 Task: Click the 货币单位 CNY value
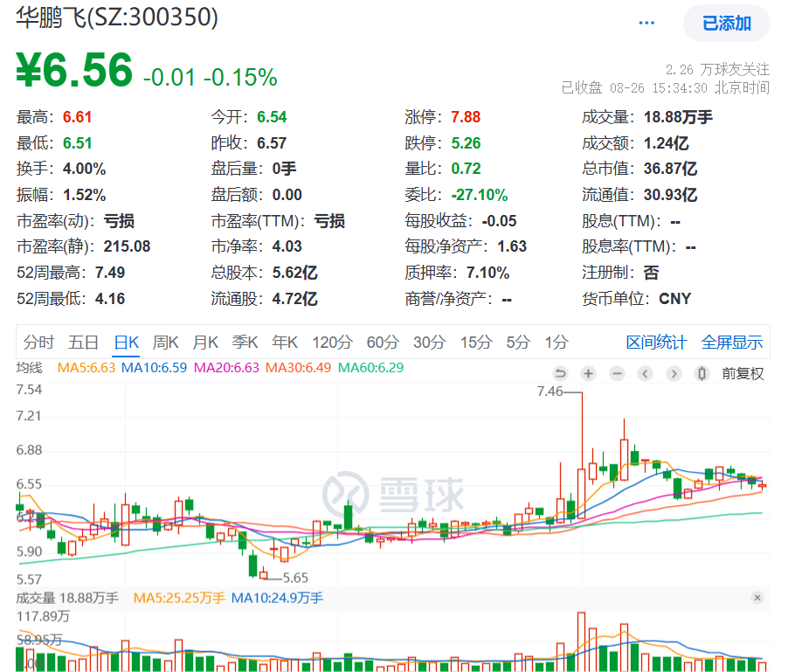[x=674, y=299]
